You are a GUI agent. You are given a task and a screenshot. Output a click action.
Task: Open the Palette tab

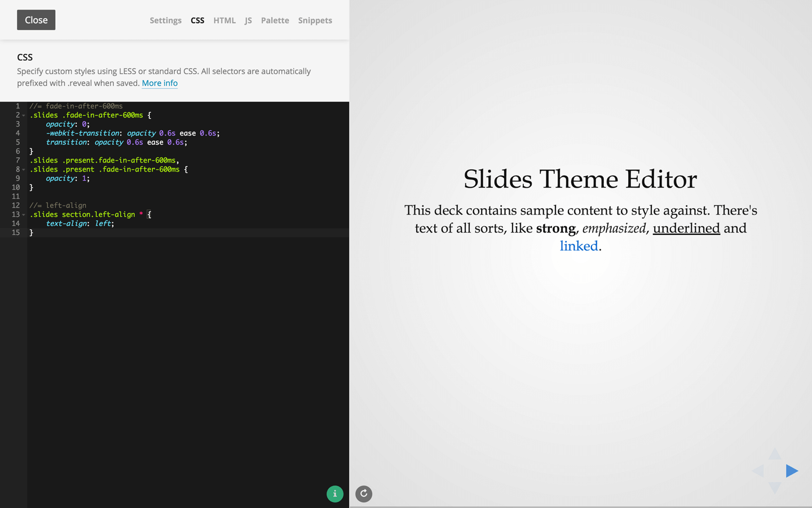(275, 20)
